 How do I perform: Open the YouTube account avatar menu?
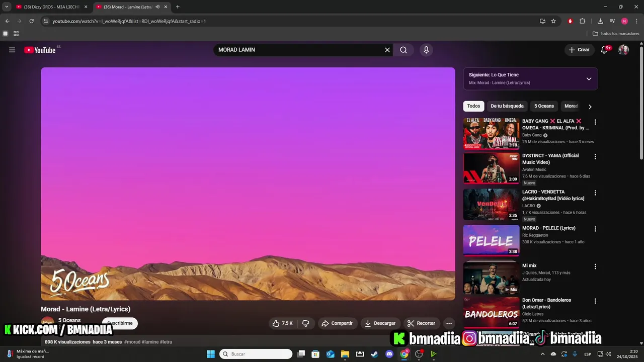click(623, 50)
